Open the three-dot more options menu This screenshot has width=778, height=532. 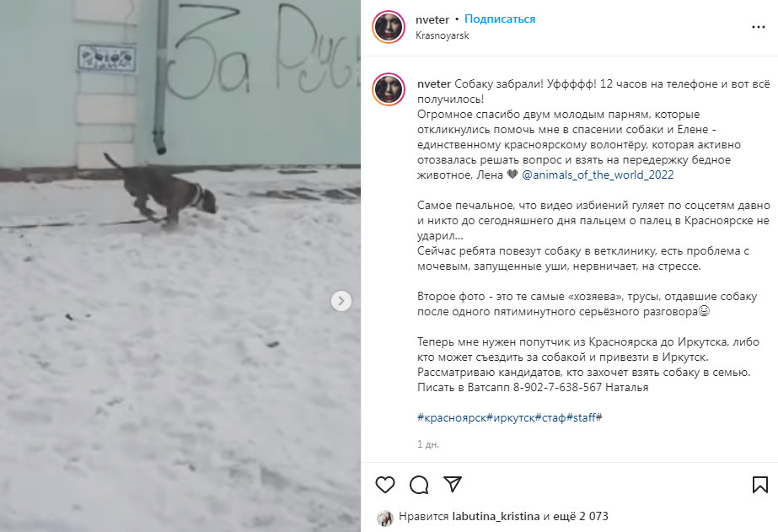click(x=758, y=27)
